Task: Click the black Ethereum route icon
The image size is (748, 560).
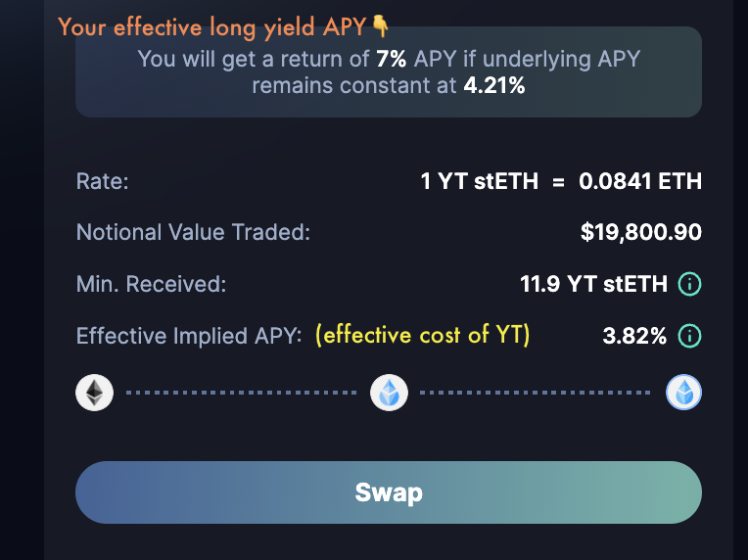Action: click(95, 394)
